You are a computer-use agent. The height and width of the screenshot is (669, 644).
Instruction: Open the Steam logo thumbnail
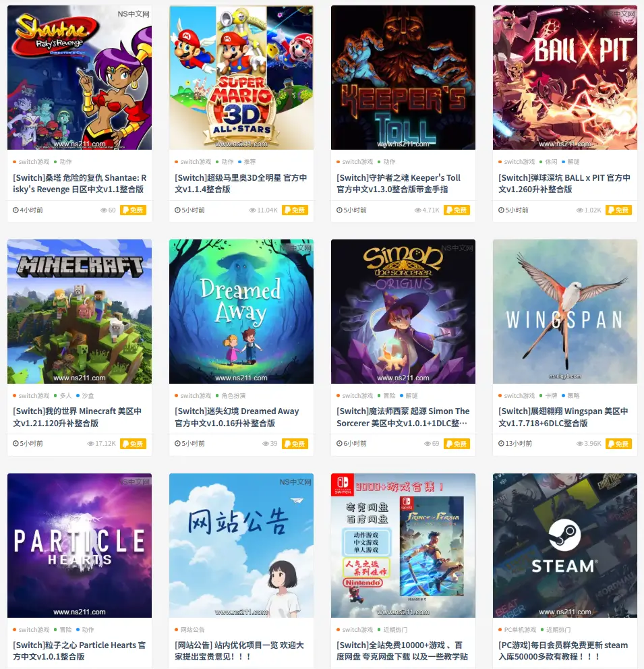564,546
